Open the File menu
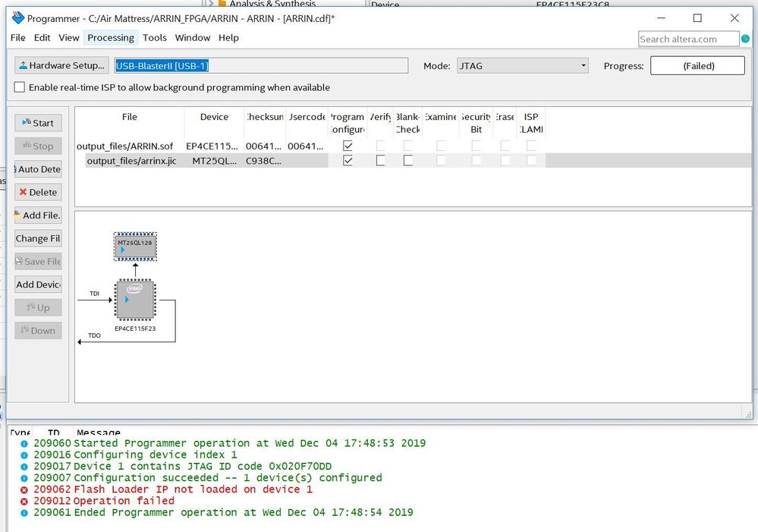The width and height of the screenshot is (758, 532). pyautogui.click(x=17, y=37)
